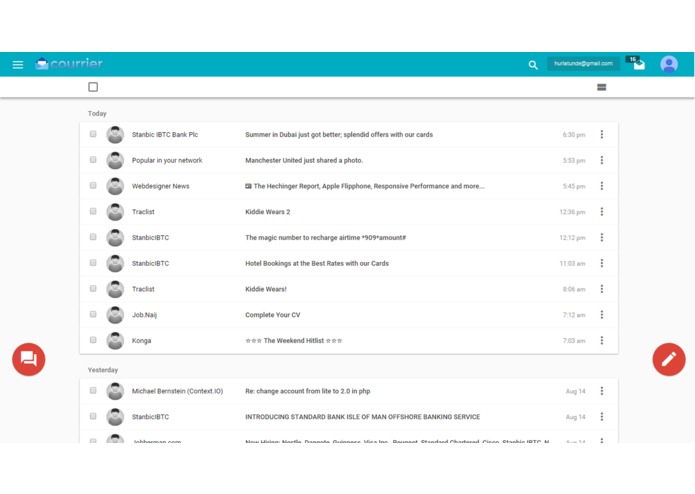Viewport: 695px width, 494px height.
Task: Click avatar beside INTRODUCING STANDARD BANK email
Action: [x=115, y=416]
